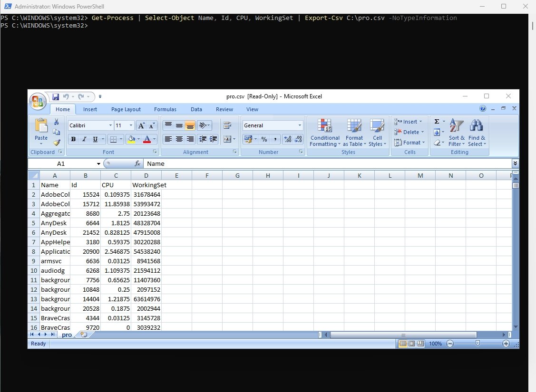Switch to the Insert ribbon tab

(x=90, y=109)
